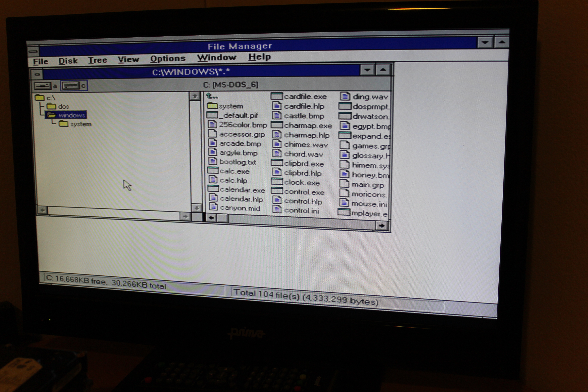
Task: Open the Window menu
Action: [x=216, y=58]
